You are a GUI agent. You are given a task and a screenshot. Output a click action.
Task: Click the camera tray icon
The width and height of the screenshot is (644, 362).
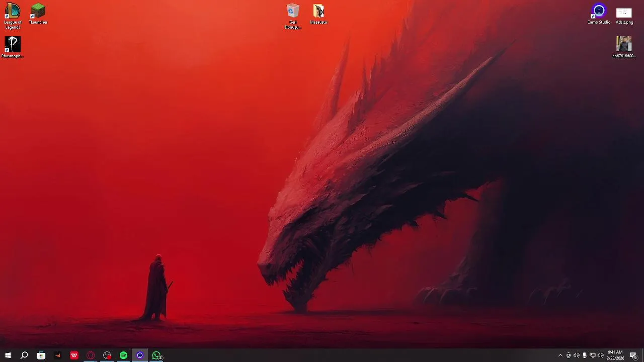click(569, 355)
